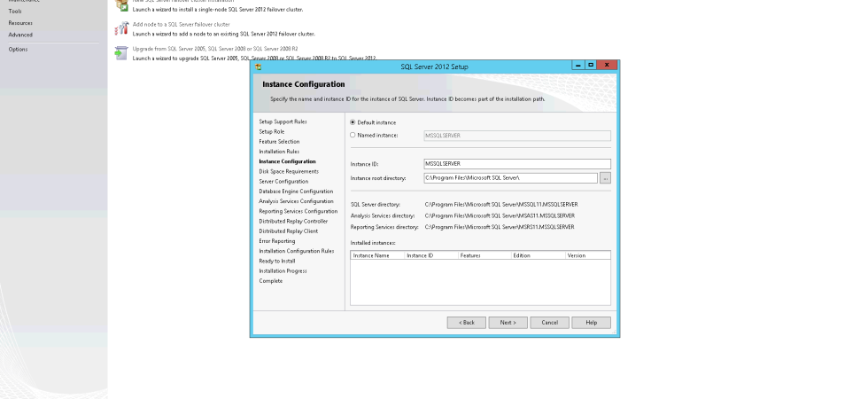Click the Version column header

pos(588,255)
